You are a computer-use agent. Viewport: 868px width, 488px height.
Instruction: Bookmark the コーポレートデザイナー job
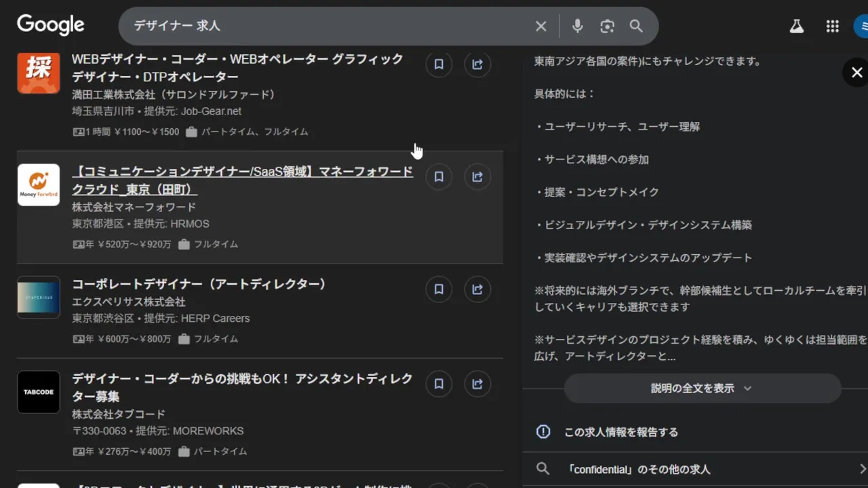[439, 289]
